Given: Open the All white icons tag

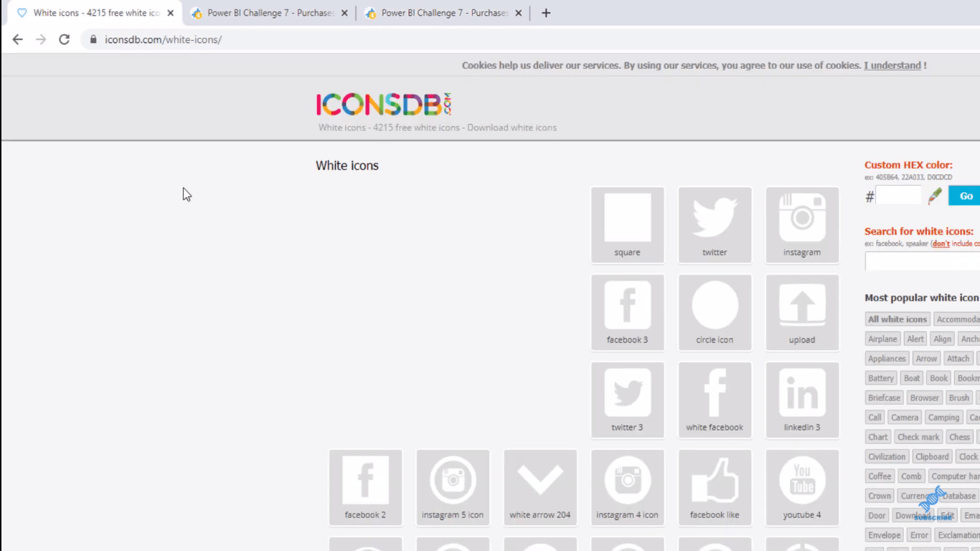Looking at the screenshot, I should 897,319.
